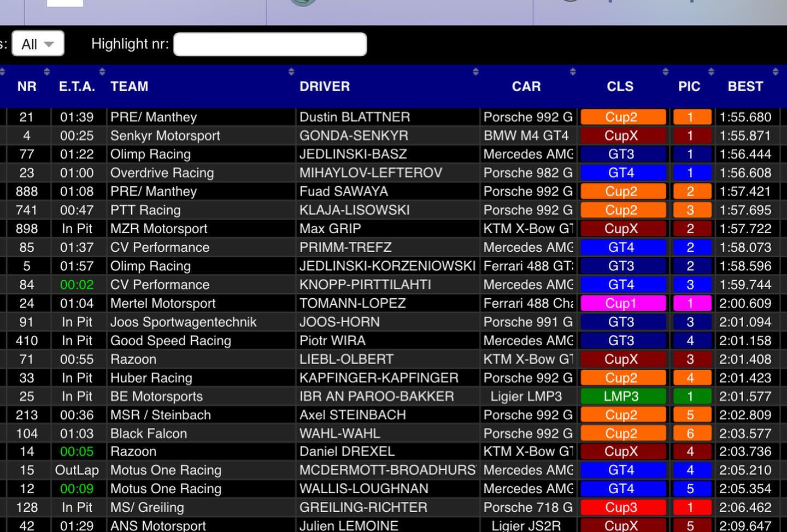This screenshot has width=787, height=532.
Task: Click the red Cup3 class badge
Action: coord(623,507)
